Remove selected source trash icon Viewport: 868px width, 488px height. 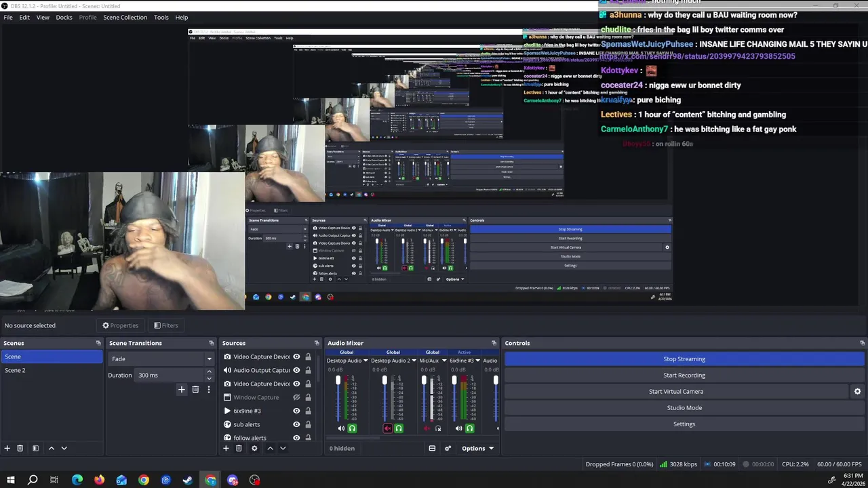point(239,448)
